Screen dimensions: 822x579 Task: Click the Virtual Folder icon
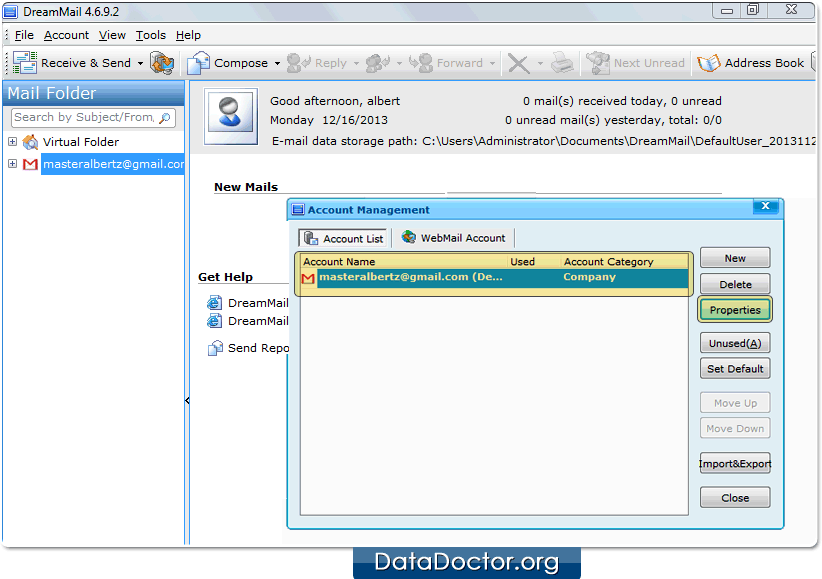pyautogui.click(x=30, y=142)
